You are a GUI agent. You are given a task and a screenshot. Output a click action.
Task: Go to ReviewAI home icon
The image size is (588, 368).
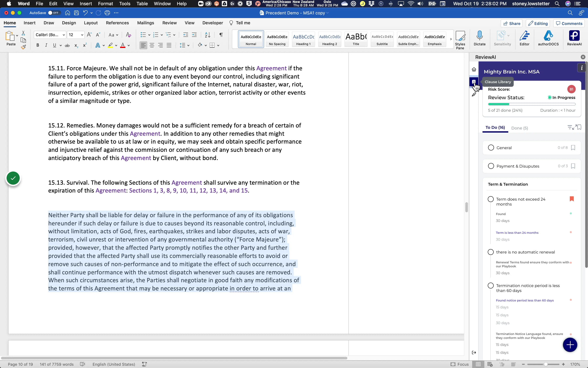tap(474, 70)
